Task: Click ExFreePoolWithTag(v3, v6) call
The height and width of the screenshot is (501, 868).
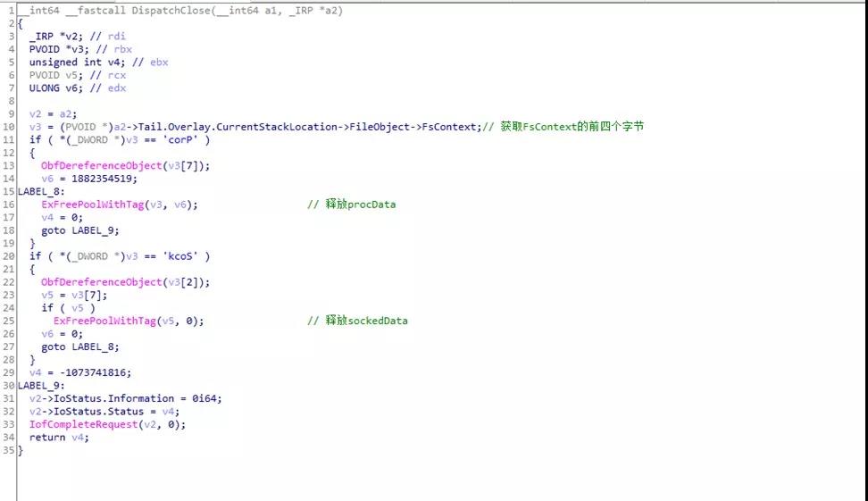Action: tap(119, 205)
